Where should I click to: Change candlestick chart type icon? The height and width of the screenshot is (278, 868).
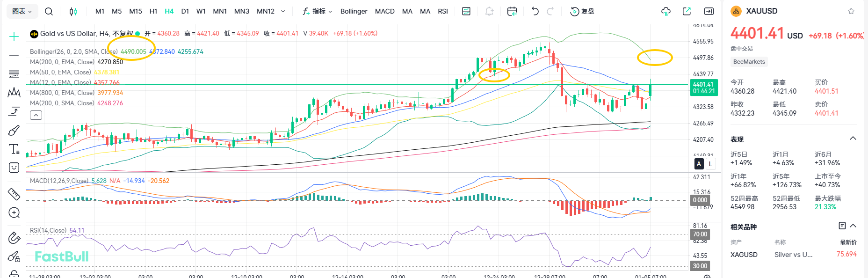(73, 11)
